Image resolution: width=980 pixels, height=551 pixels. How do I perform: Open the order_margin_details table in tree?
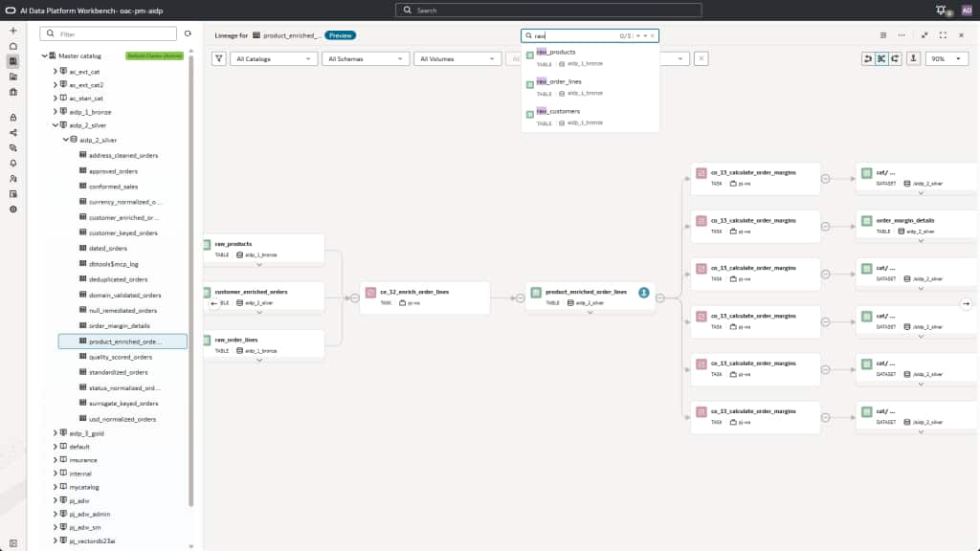click(119, 325)
